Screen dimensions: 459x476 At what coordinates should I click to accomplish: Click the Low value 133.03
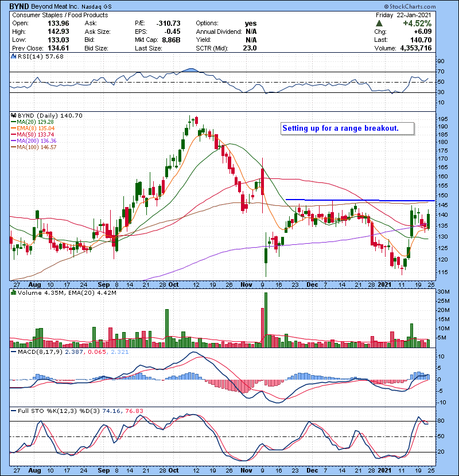pyautogui.click(x=59, y=40)
